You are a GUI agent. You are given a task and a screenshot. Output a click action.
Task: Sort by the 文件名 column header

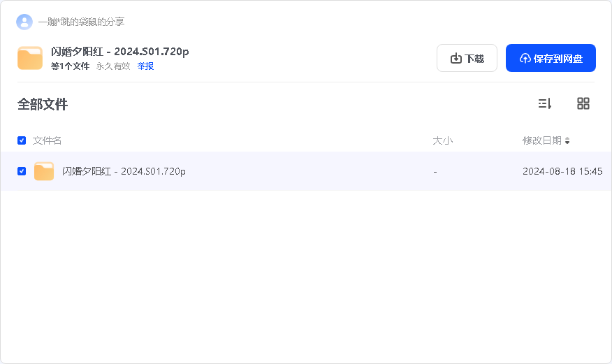(x=47, y=140)
